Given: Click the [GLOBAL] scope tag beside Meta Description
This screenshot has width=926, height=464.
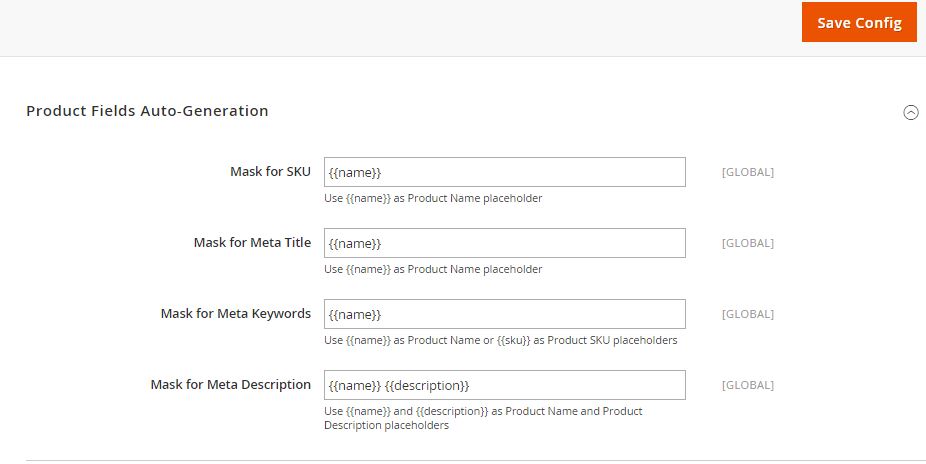Looking at the screenshot, I should click(747, 385).
